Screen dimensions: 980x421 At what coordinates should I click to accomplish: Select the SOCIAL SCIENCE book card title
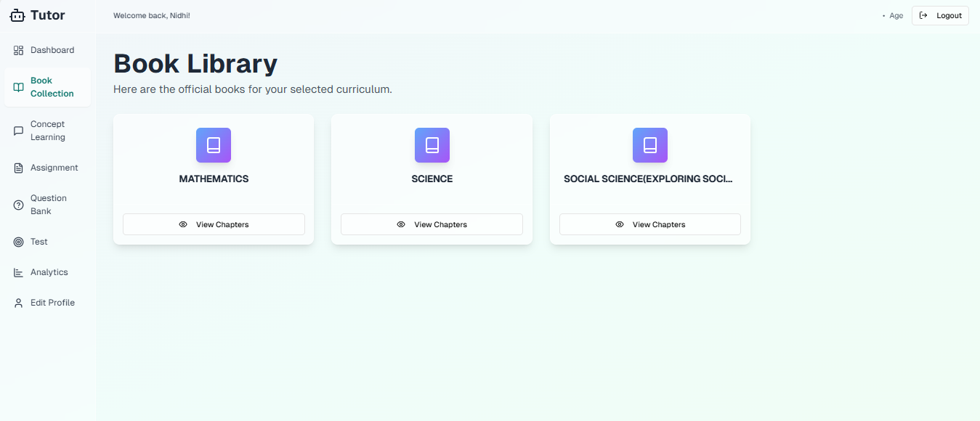click(648, 179)
